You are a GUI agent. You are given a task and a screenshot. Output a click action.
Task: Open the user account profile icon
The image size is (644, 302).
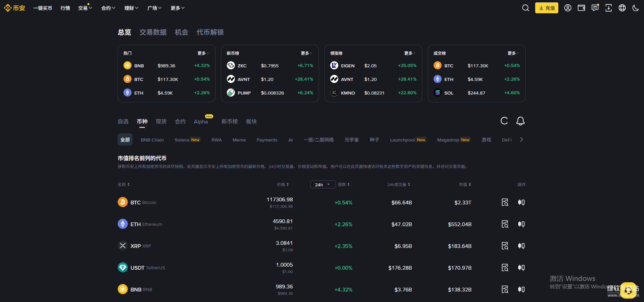click(x=568, y=8)
